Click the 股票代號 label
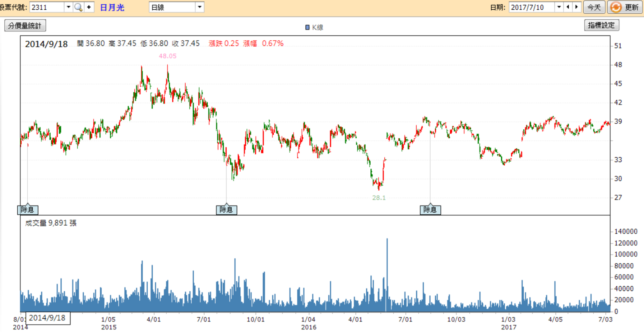 point(13,7)
